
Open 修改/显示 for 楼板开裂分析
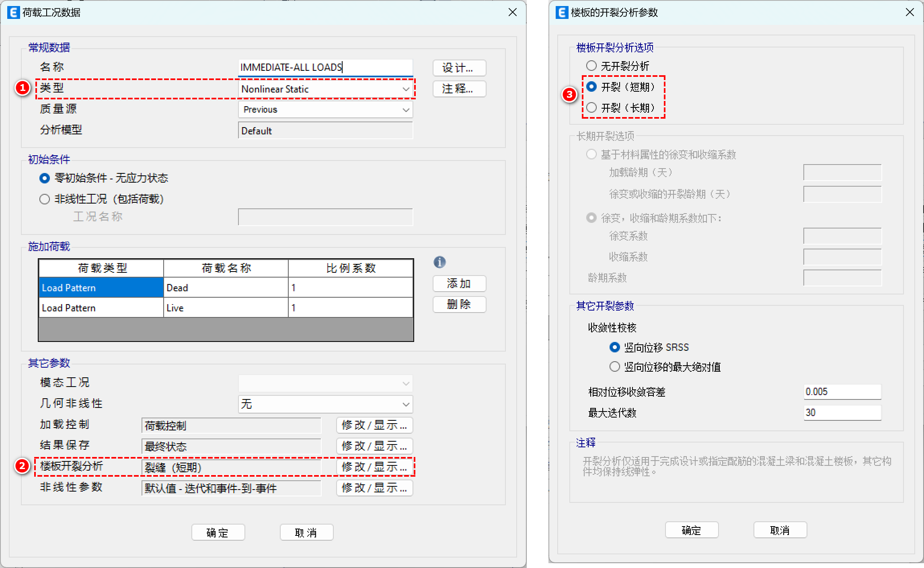point(374,467)
